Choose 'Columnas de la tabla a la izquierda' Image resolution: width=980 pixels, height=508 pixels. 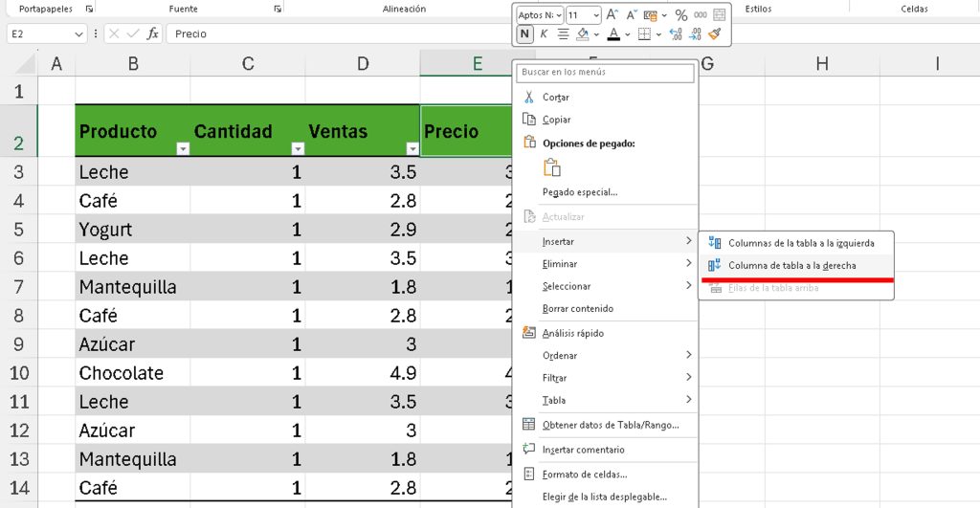click(800, 243)
